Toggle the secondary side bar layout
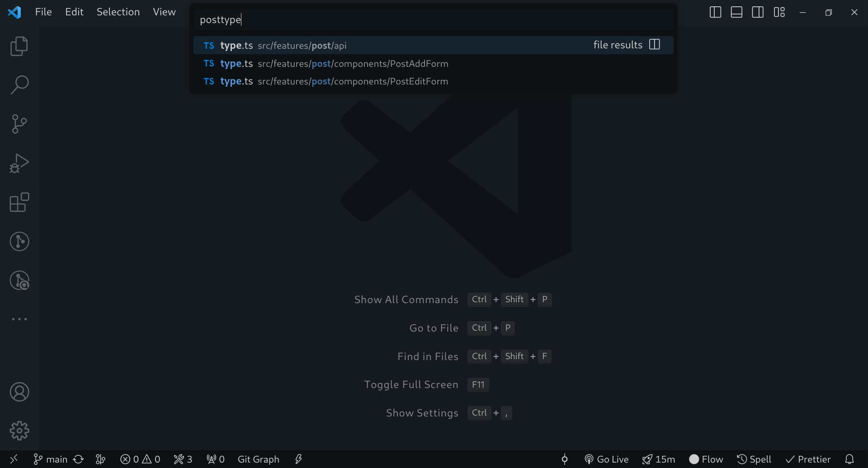Viewport: 868px width, 468px height. (x=758, y=12)
